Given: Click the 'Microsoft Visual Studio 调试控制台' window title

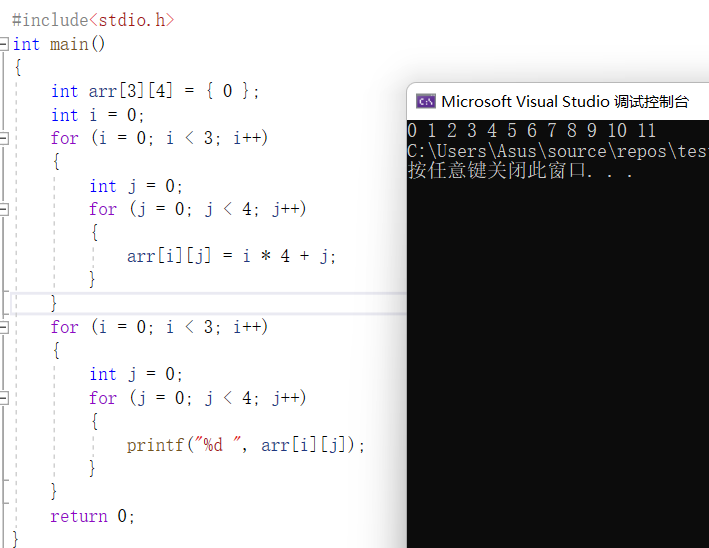Looking at the screenshot, I should (565, 102).
